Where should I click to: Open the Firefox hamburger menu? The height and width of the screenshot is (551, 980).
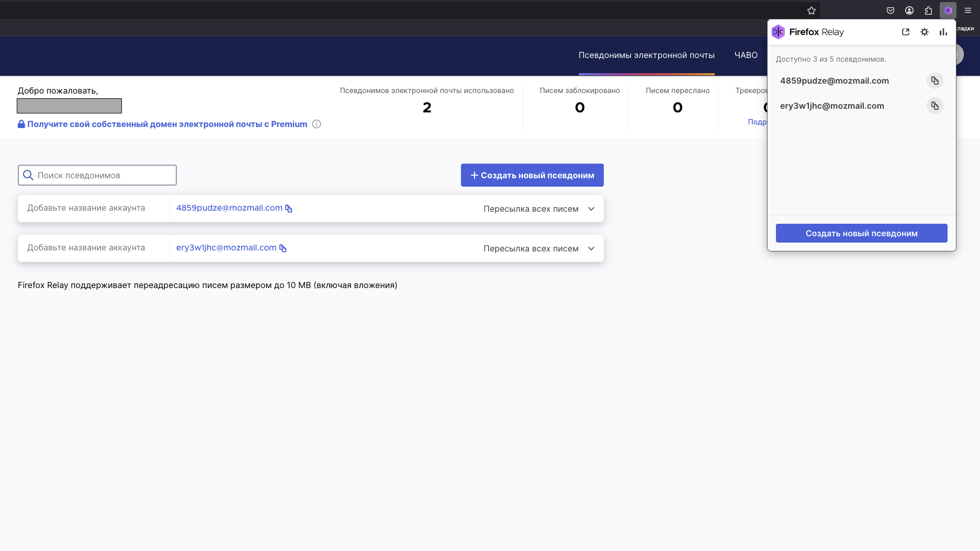[x=968, y=10]
